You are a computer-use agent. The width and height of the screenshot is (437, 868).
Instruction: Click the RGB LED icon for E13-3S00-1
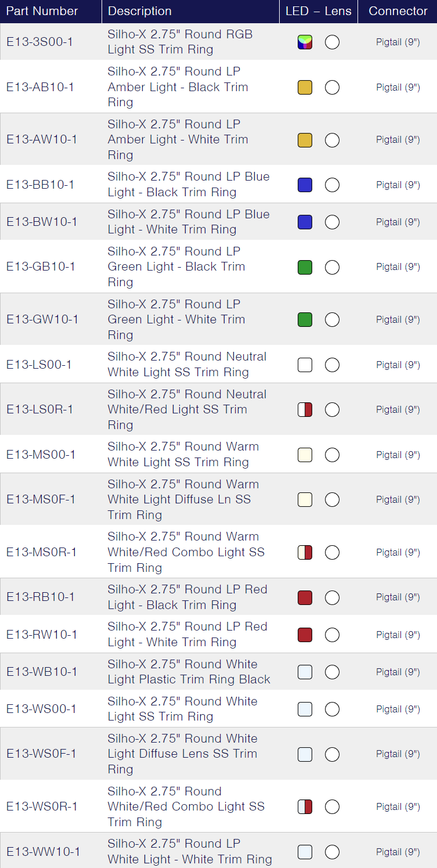tap(305, 42)
